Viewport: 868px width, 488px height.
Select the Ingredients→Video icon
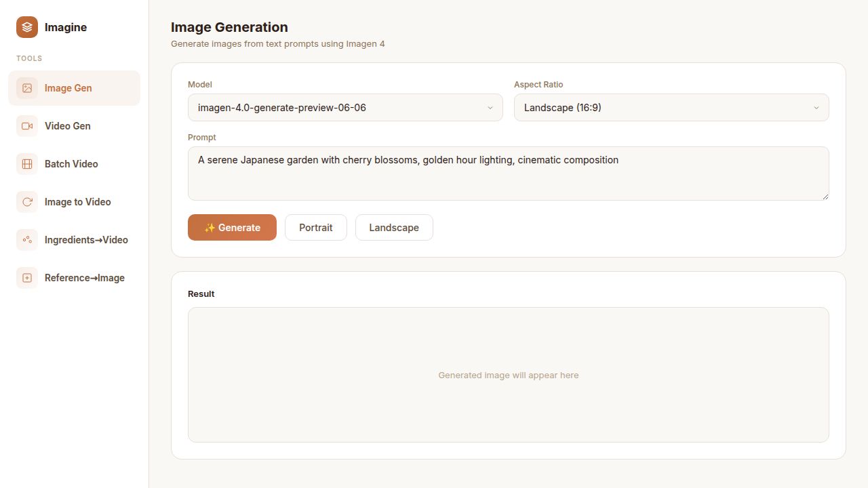[27, 239]
